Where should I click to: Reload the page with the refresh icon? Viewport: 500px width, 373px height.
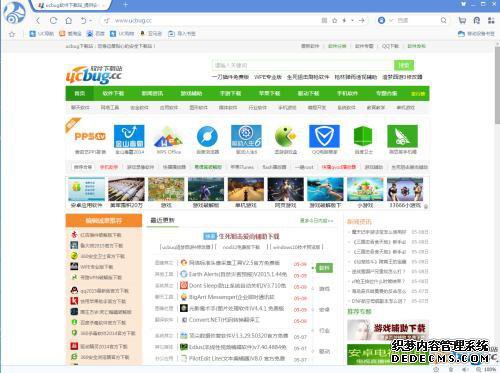coord(53,21)
